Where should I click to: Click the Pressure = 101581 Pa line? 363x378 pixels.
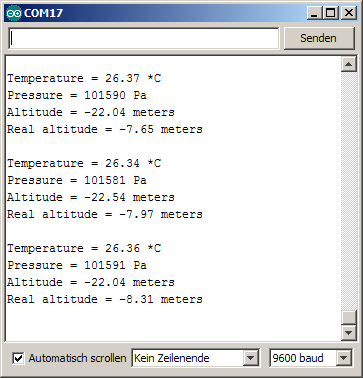[77, 180]
